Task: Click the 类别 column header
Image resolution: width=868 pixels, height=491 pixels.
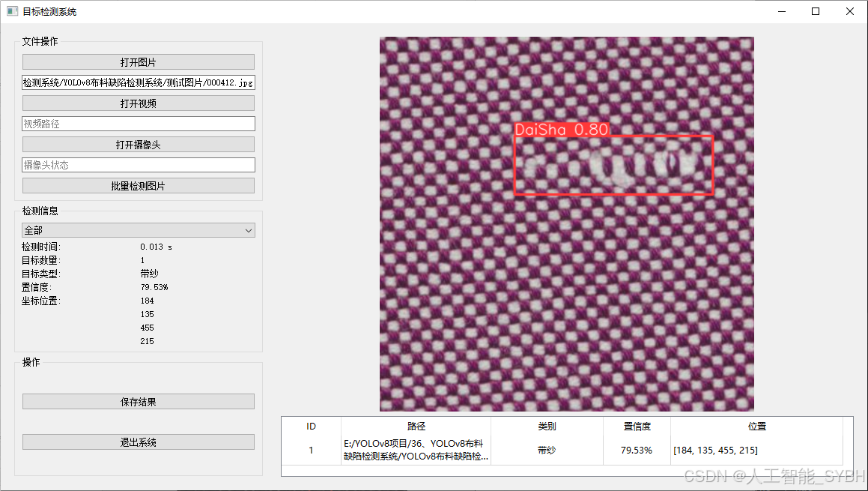Action: pyautogui.click(x=547, y=427)
